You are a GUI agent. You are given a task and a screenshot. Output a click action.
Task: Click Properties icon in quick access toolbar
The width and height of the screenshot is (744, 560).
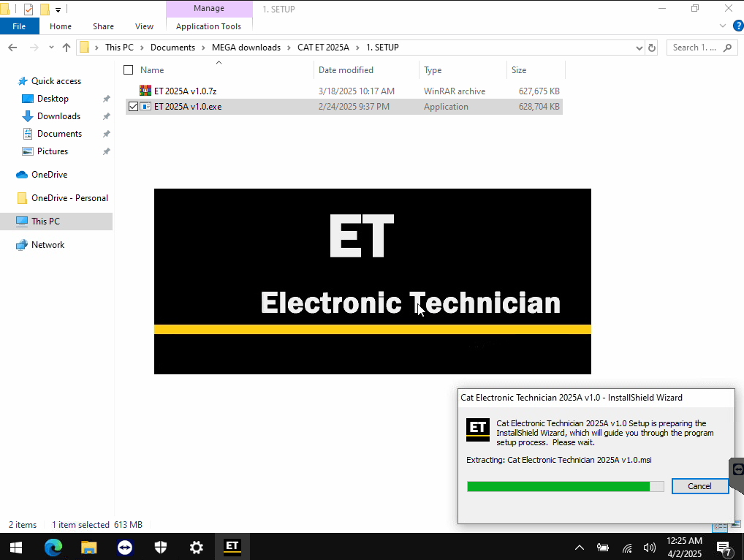[x=29, y=9]
